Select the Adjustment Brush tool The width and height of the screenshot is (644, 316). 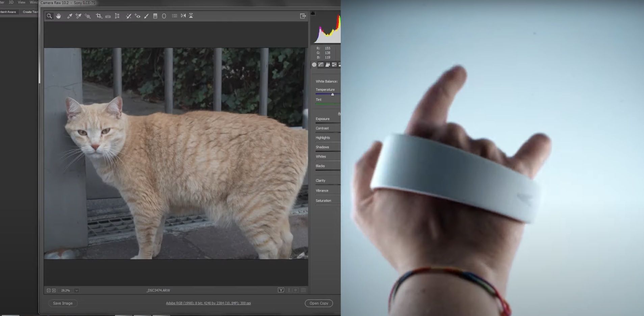[x=146, y=16]
